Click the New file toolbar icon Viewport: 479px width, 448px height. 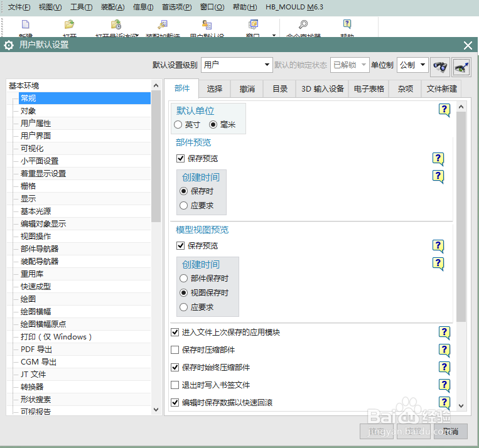(x=26, y=24)
